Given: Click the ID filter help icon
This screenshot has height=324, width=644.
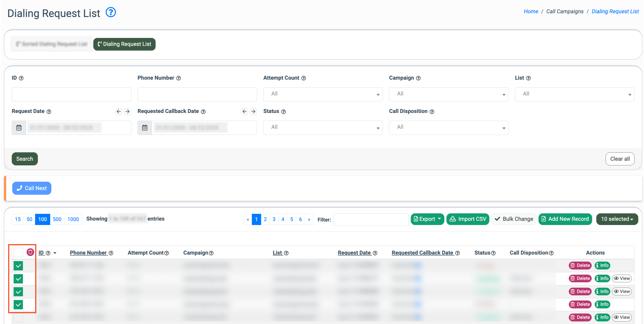Looking at the screenshot, I should [21, 78].
